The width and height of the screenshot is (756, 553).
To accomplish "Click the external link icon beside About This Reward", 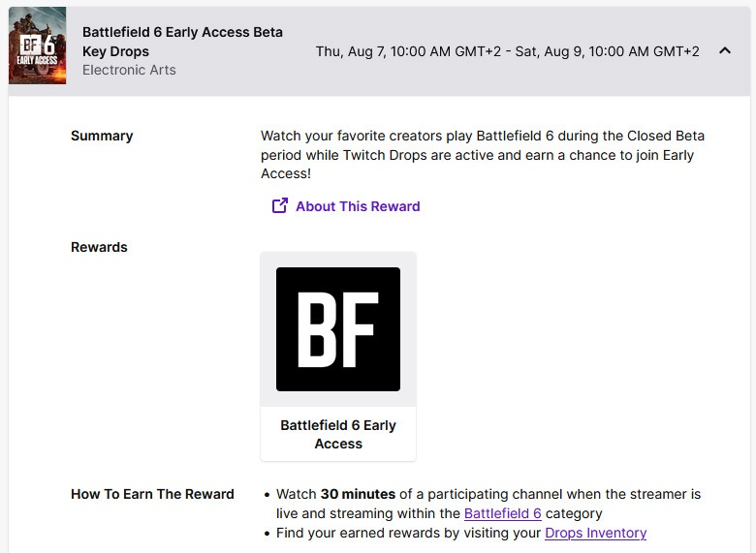I will point(280,205).
